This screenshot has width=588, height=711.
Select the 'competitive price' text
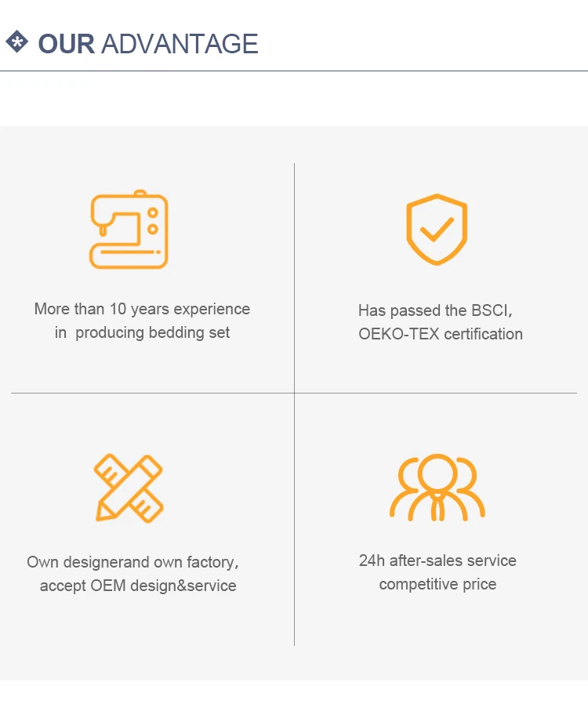click(437, 584)
